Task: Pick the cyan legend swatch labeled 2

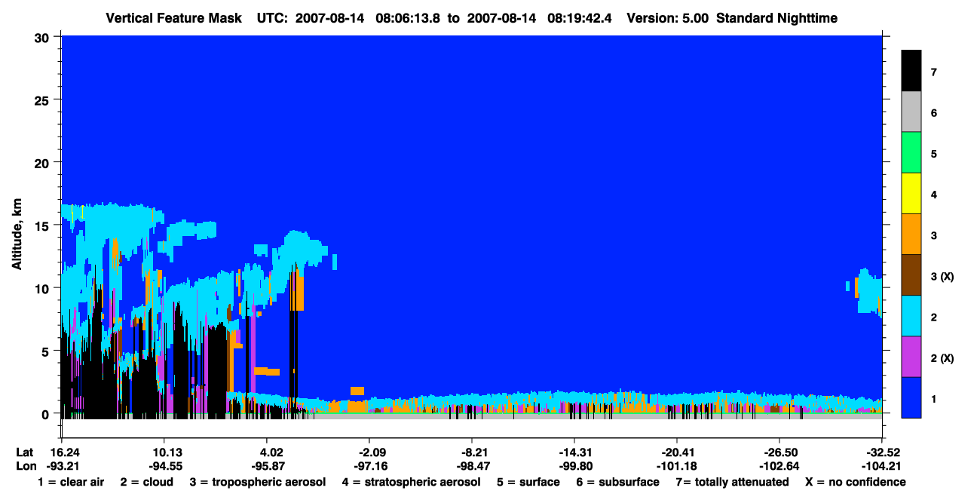Action: [x=911, y=316]
